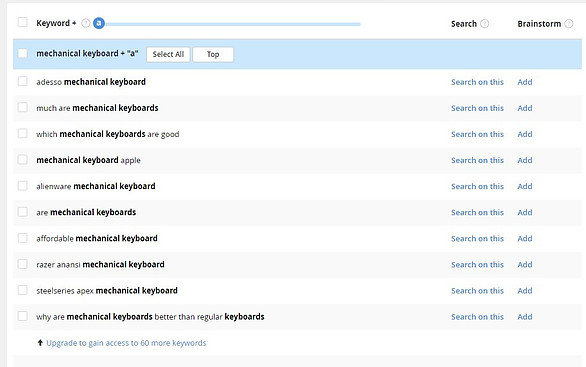Search on this for adesso mechanical keyboard
The height and width of the screenshot is (367, 586).
click(x=477, y=82)
